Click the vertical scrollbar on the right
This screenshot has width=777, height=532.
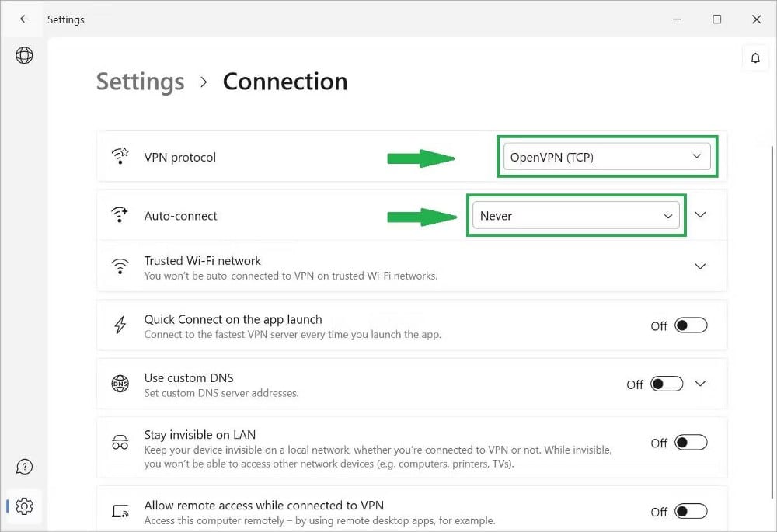pyautogui.click(x=772, y=322)
